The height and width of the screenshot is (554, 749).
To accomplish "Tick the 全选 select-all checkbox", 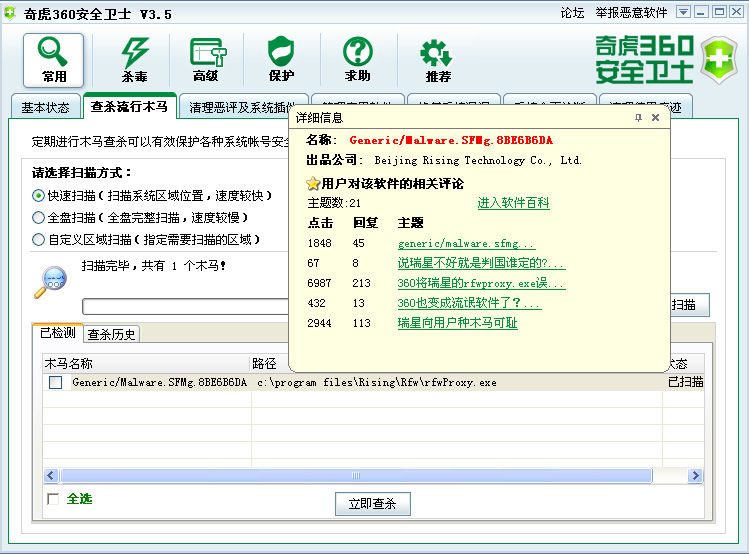I will pyautogui.click(x=53, y=499).
